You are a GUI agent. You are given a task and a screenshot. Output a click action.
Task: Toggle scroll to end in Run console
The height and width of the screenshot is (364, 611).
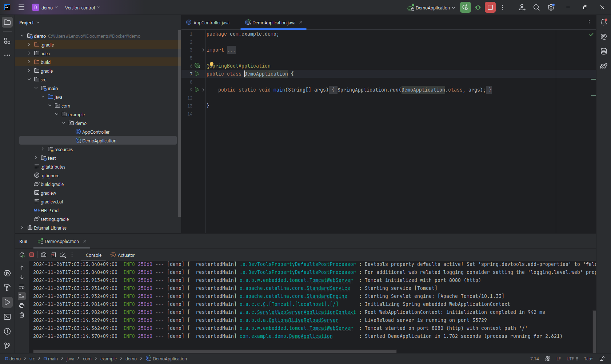click(22, 296)
